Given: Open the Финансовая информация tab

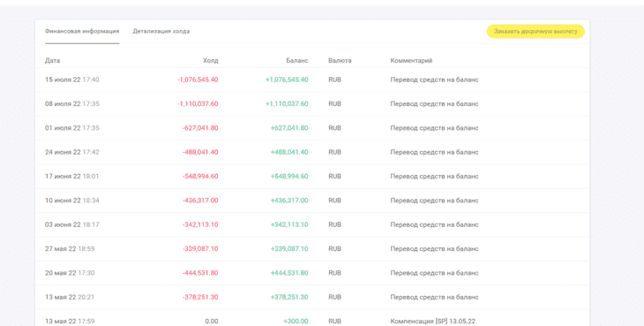Looking at the screenshot, I should coord(82,31).
